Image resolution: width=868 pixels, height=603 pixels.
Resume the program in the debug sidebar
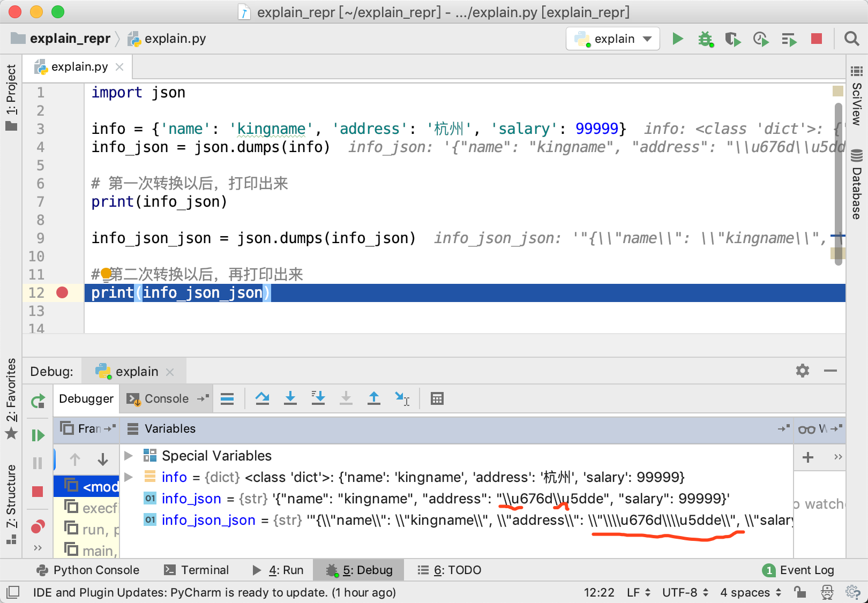pos(38,435)
